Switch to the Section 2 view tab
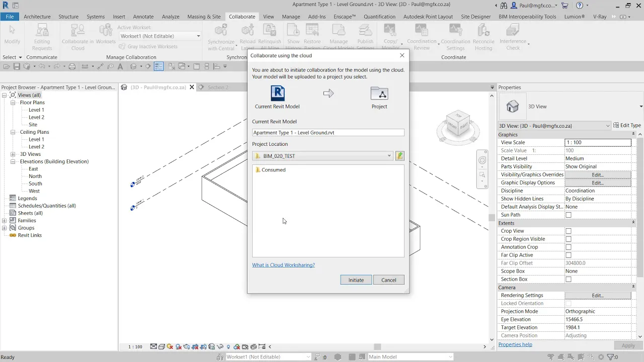Viewport: 644px width, 362px height. click(218, 87)
